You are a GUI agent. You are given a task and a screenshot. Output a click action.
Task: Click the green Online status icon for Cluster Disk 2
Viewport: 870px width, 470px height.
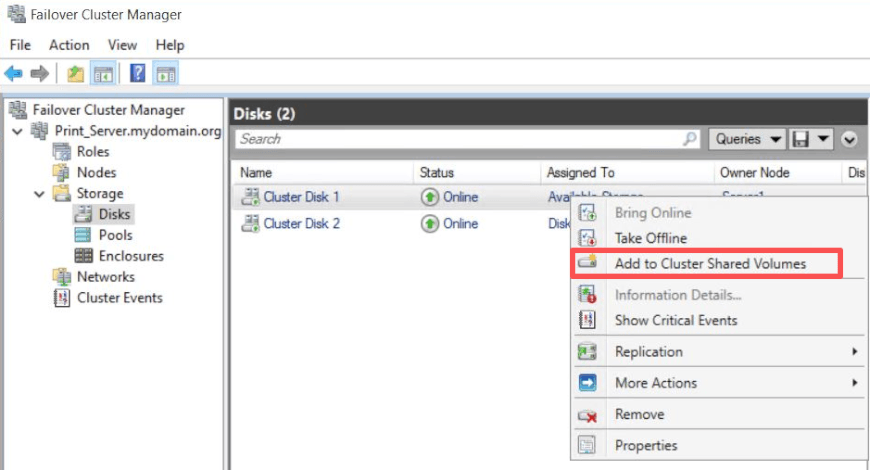coord(429,224)
